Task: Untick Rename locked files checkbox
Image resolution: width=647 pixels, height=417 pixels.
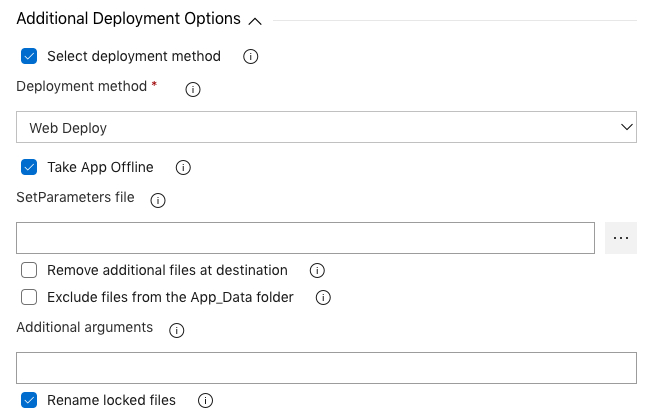Action: point(29,400)
